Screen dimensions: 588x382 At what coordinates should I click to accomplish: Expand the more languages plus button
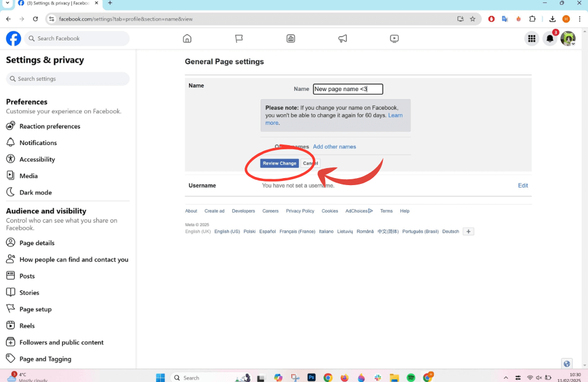pyautogui.click(x=469, y=232)
